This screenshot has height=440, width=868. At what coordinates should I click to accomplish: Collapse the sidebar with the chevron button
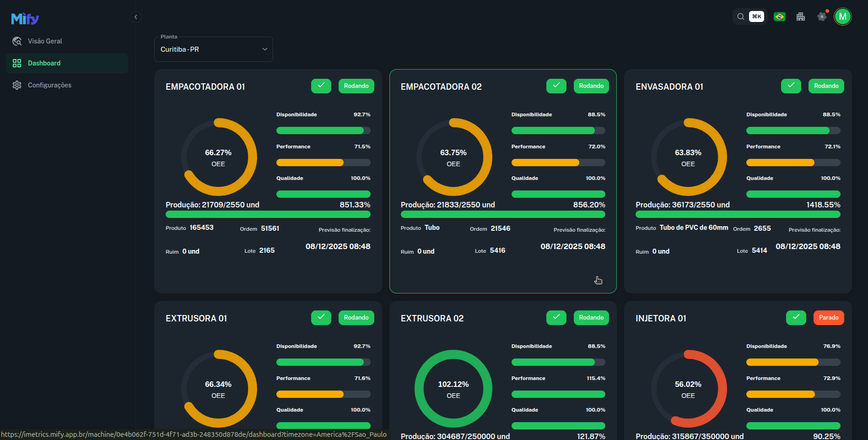click(x=135, y=17)
